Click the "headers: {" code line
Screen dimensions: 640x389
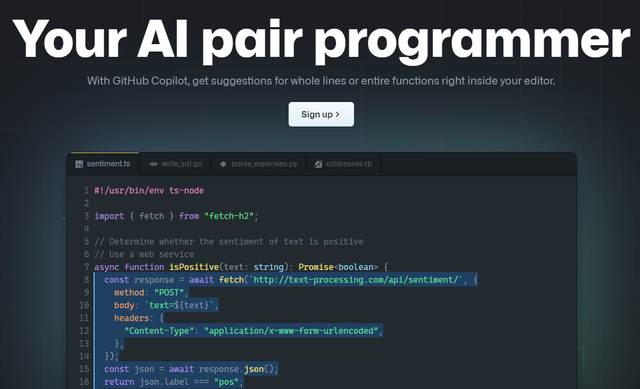(139, 318)
